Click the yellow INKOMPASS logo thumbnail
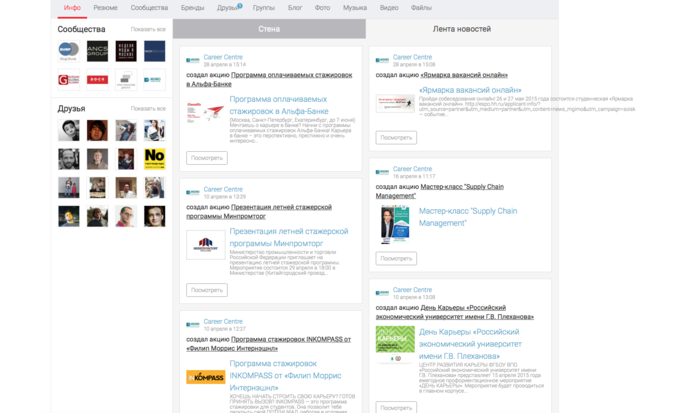The height and width of the screenshot is (413, 690). click(x=206, y=377)
